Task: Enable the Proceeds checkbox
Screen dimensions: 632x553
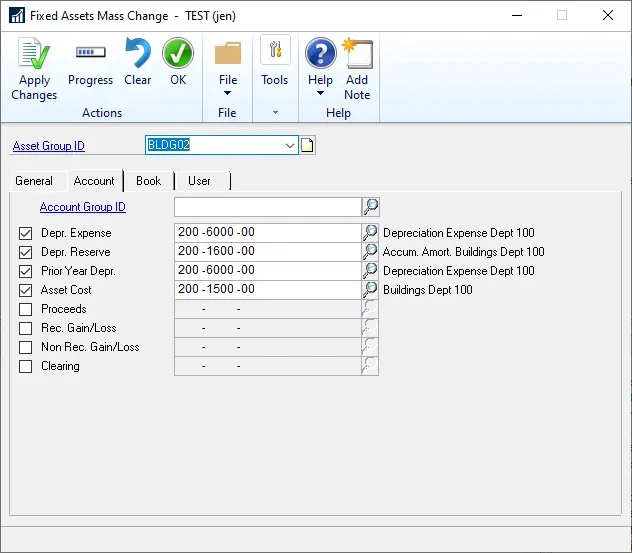Action: tap(26, 309)
